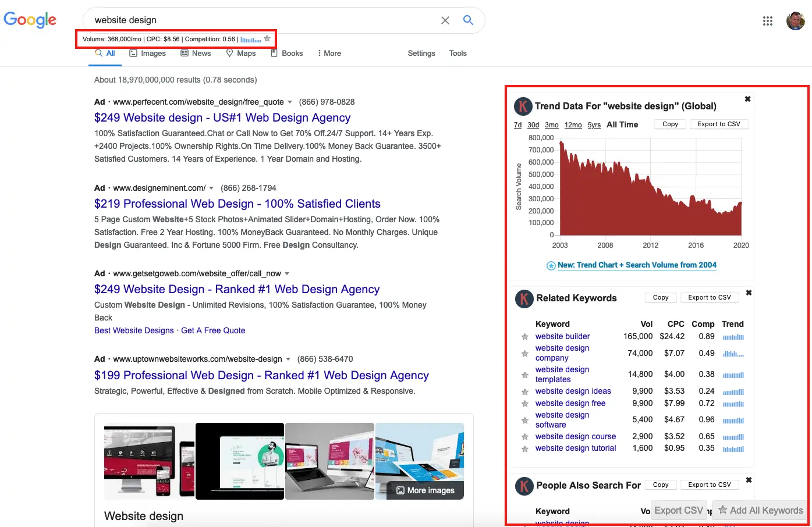
Task: Open the News search tab
Action: click(196, 54)
